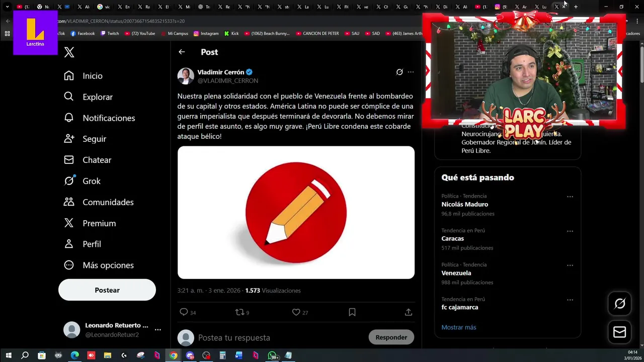Click the Postear button
644x362 pixels.
tap(107, 290)
